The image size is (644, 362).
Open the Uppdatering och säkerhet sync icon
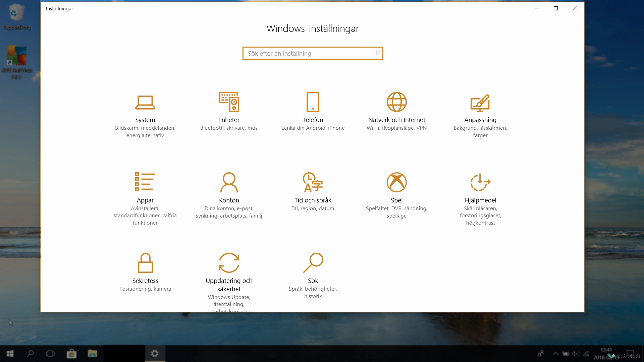[229, 262]
